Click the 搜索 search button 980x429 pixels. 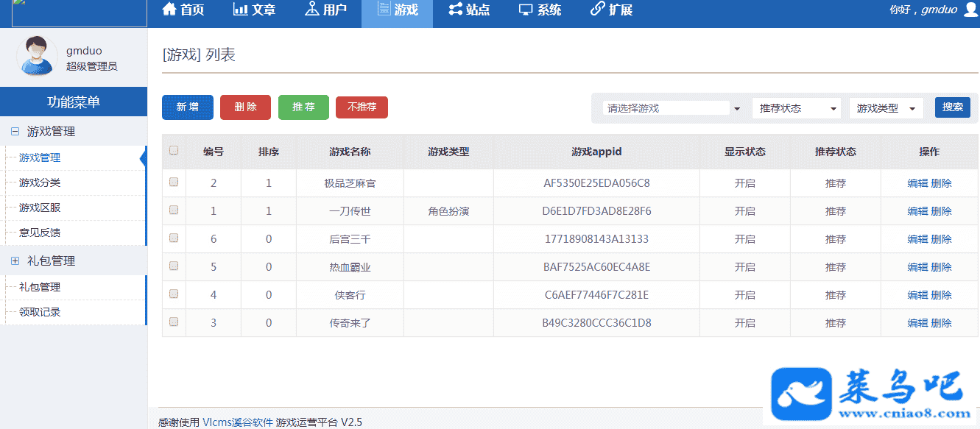[952, 107]
